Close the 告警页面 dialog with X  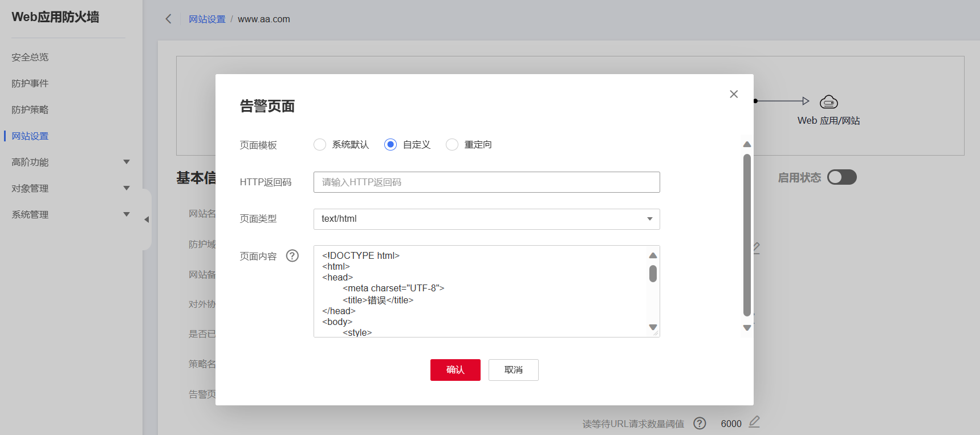(734, 94)
